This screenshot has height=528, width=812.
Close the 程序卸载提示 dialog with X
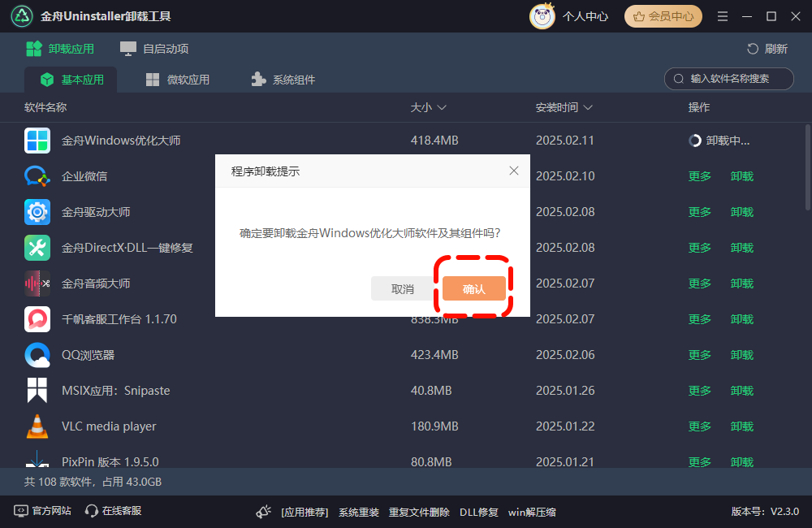click(x=514, y=171)
